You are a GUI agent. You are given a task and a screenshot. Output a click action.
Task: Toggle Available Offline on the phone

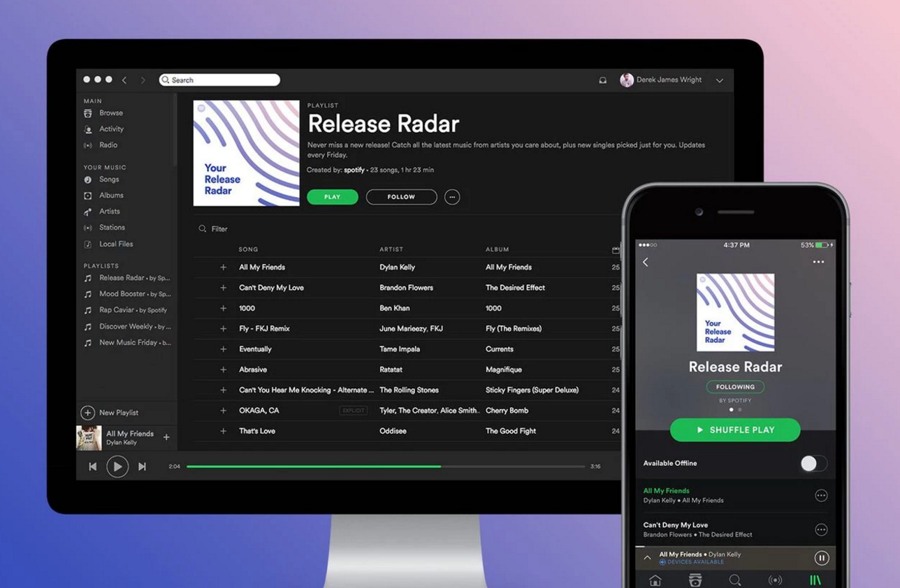click(814, 464)
